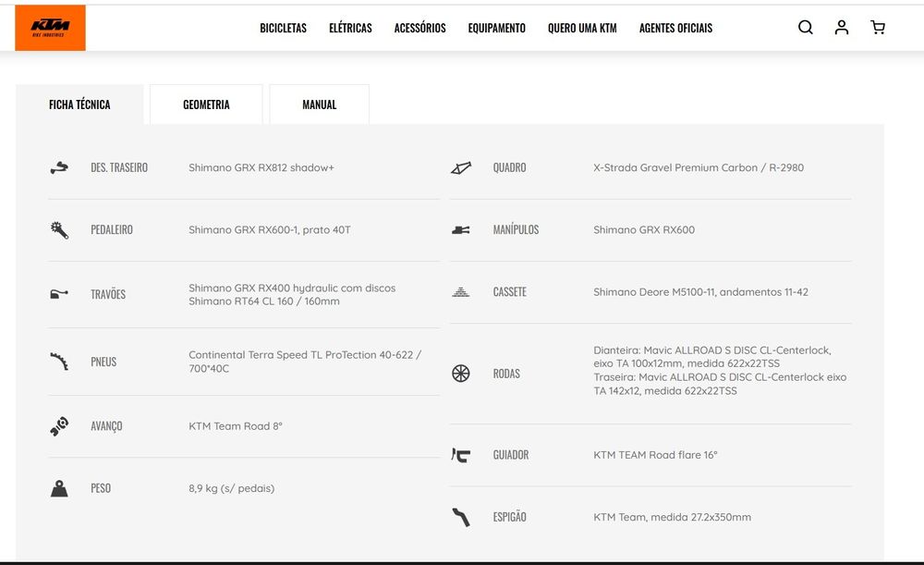Open the Equipamento menu
The width and height of the screenshot is (924, 565).
point(496,28)
